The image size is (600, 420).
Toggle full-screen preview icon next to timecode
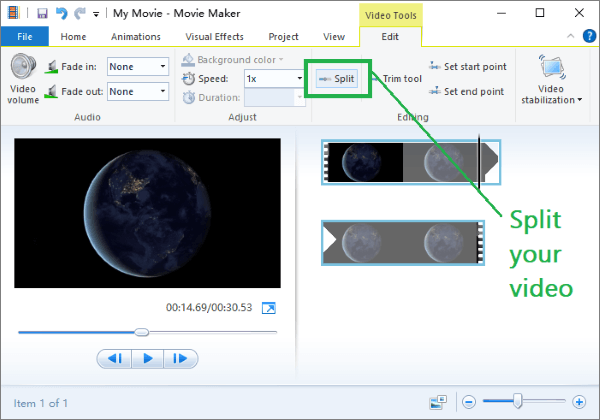[269, 308]
